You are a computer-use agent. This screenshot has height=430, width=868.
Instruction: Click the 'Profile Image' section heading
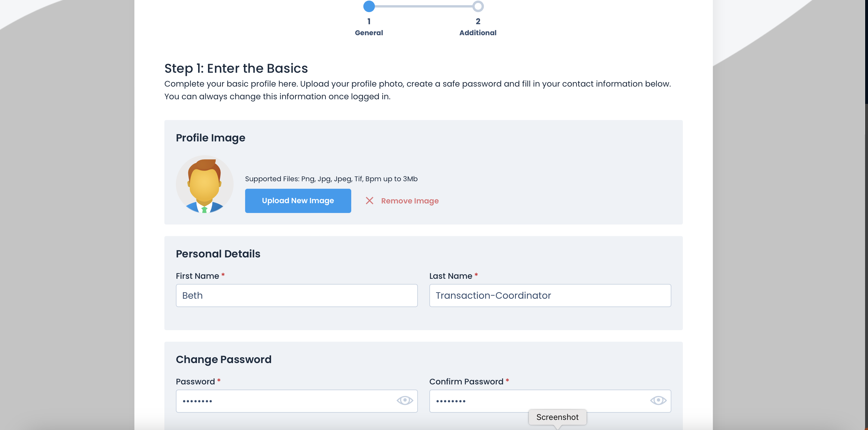pos(211,138)
